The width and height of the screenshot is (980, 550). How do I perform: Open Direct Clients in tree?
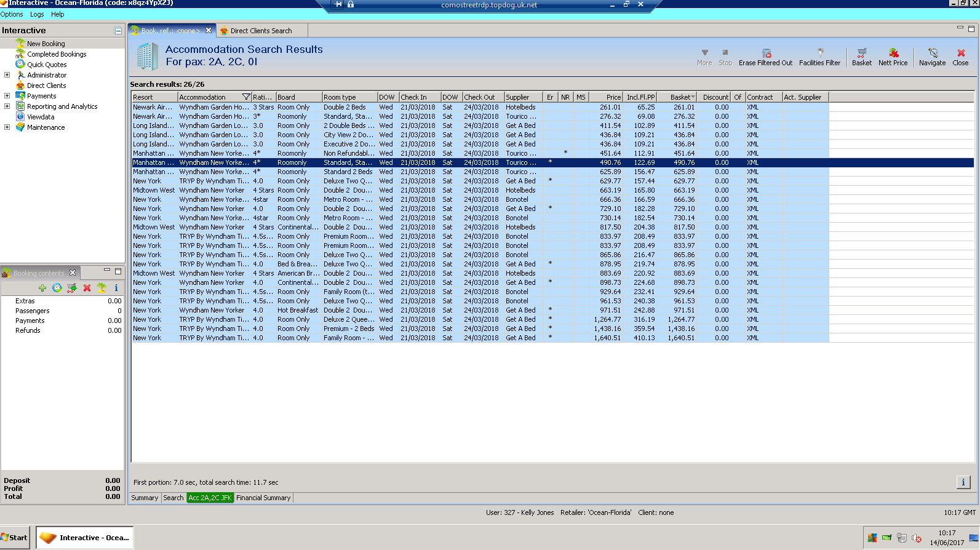(x=46, y=86)
